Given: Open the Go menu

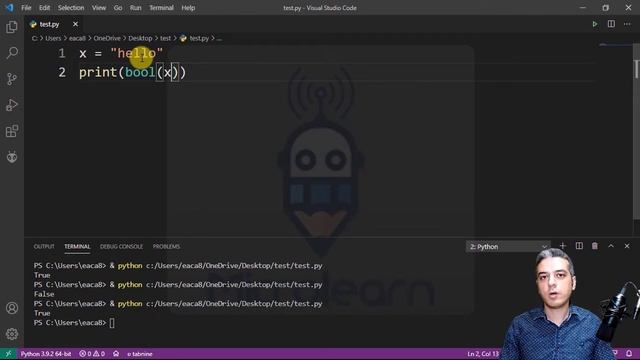Looking at the screenshot, I should click(x=118, y=8).
